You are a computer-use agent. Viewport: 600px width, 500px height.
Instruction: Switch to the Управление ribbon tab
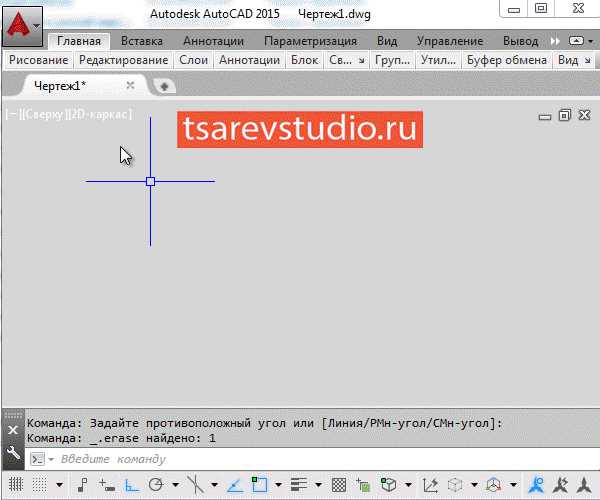450,41
